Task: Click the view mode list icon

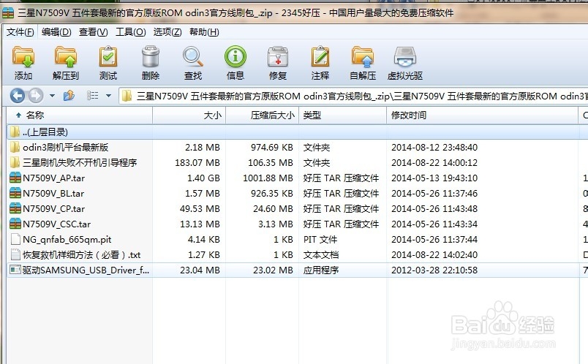Action: 93,96
